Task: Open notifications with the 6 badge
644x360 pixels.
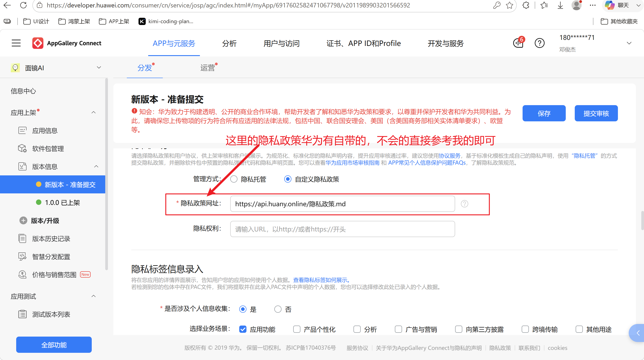Action: click(x=518, y=43)
